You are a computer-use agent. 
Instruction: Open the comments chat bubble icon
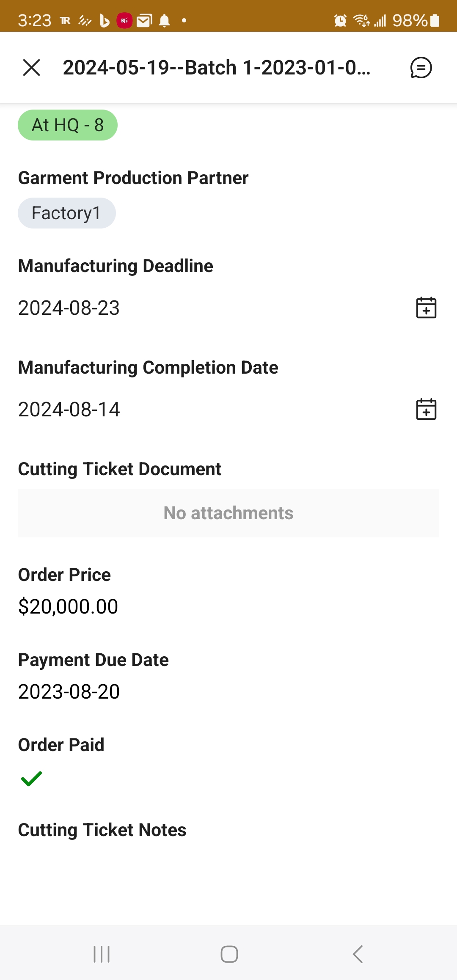click(421, 68)
